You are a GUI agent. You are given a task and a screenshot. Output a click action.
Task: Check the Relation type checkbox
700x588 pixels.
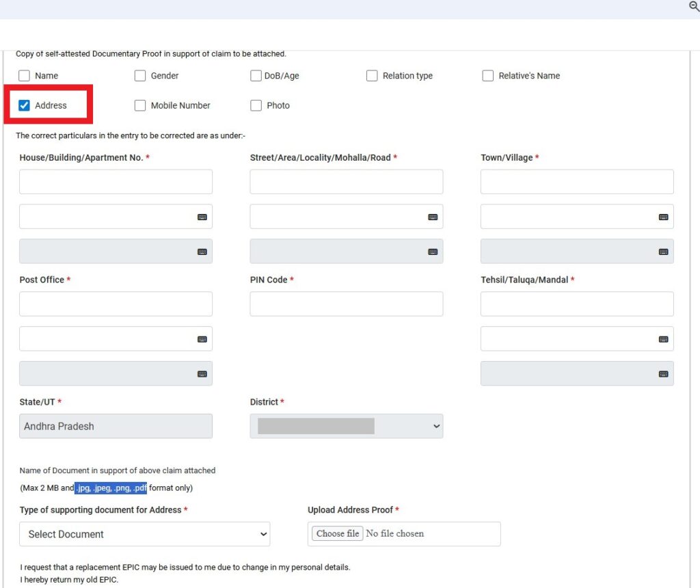point(372,75)
